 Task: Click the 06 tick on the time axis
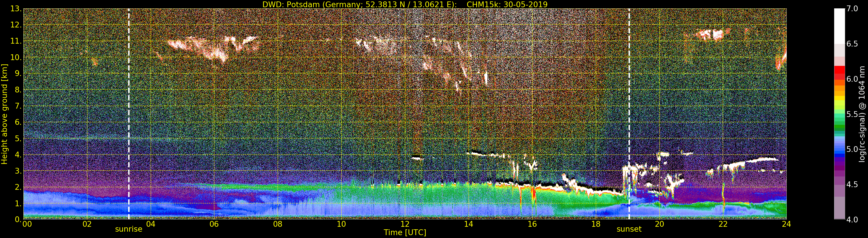click(214, 224)
